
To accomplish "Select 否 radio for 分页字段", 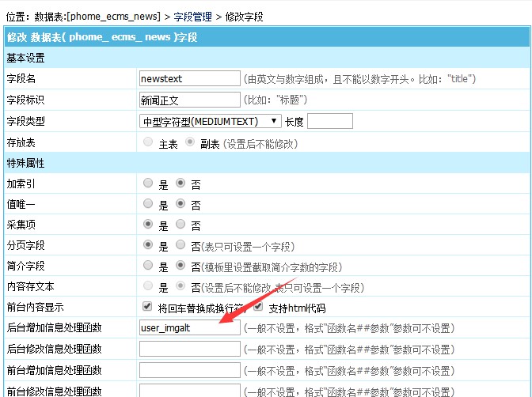I will pyautogui.click(x=180, y=245).
